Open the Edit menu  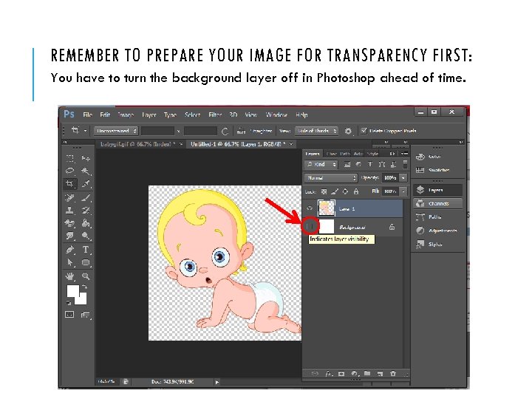coord(105,115)
